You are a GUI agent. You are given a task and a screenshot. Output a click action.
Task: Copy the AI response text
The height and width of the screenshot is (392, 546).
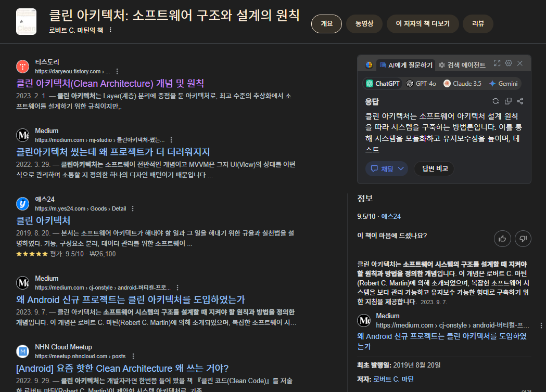pos(508,101)
